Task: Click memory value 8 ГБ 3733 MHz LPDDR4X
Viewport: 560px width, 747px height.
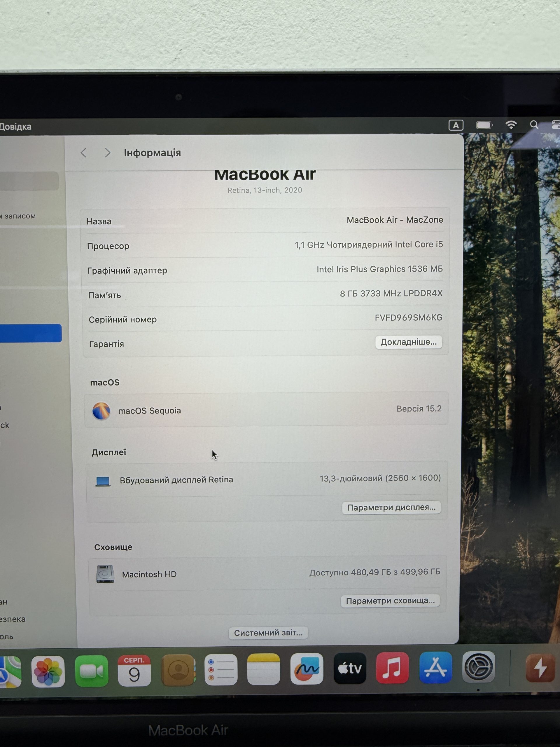Action: (x=391, y=293)
